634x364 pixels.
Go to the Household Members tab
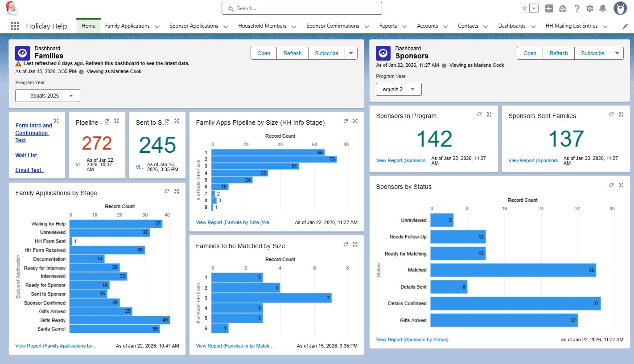[x=262, y=26]
